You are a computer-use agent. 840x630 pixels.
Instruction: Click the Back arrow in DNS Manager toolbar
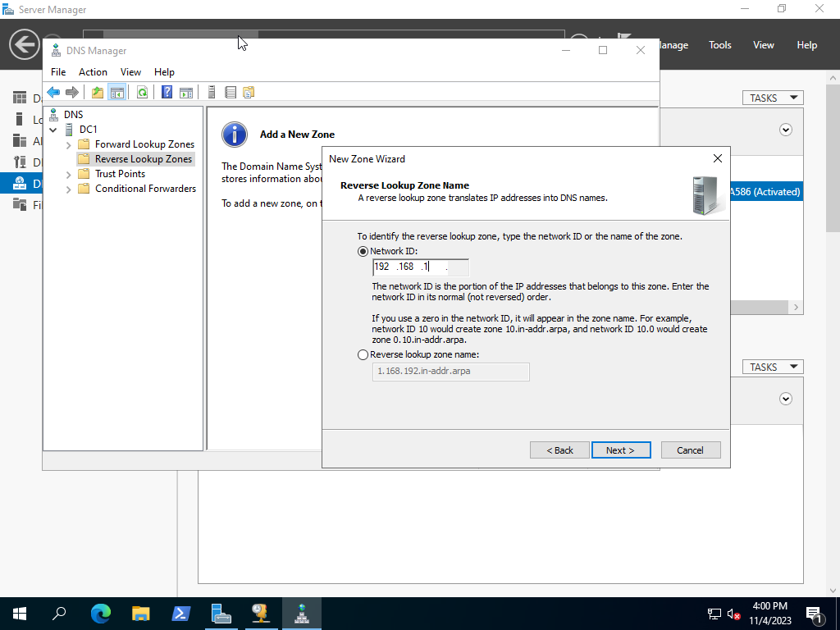click(x=53, y=93)
